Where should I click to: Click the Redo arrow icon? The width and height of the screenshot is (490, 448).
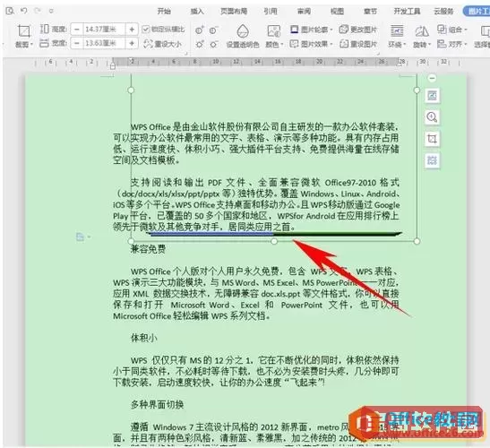pos(38,11)
